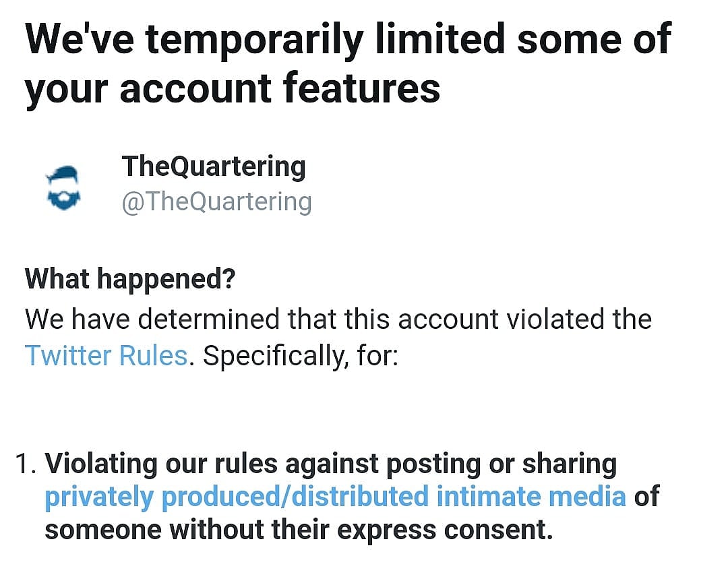
Task: Click the "Specifically, for:" text
Action: tap(301, 355)
